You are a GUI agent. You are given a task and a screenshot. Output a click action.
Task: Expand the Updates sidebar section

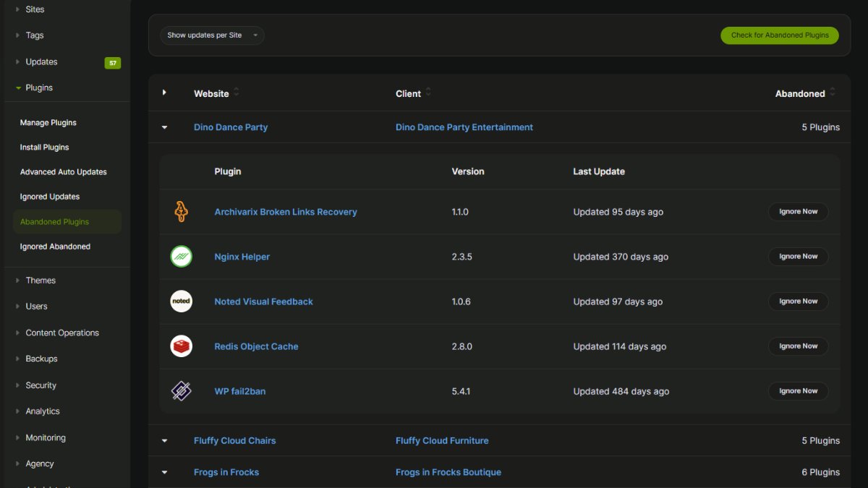tap(18, 62)
